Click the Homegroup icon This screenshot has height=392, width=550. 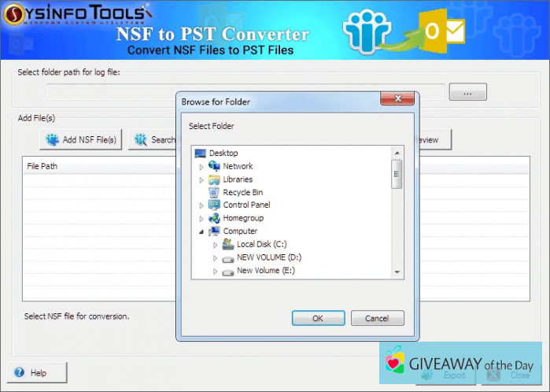(x=214, y=218)
